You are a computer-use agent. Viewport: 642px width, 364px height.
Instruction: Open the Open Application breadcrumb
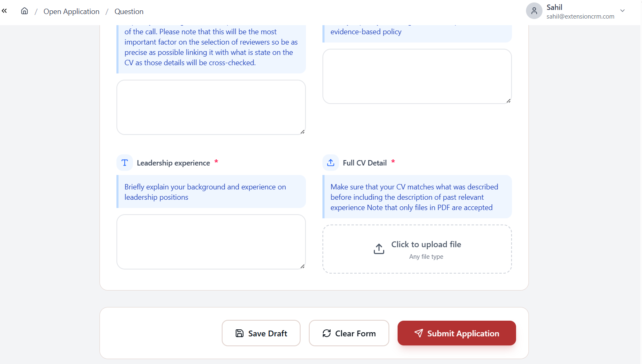tap(71, 12)
